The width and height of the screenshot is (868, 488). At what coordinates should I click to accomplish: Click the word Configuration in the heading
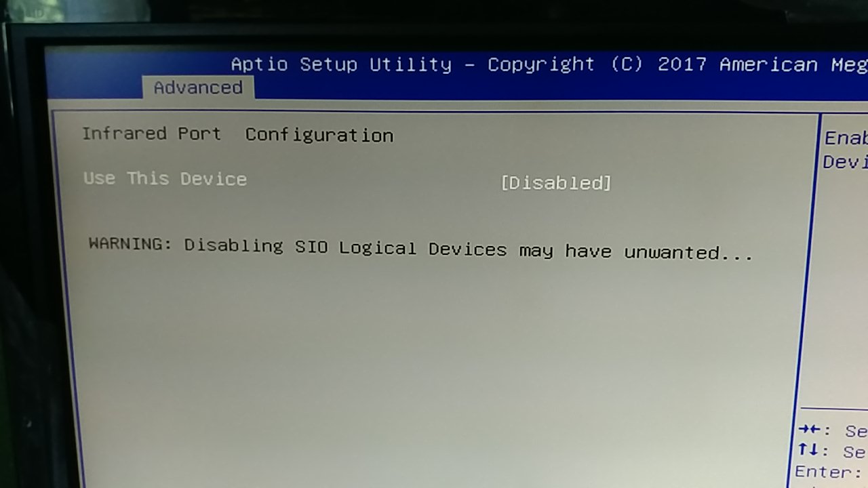click(x=319, y=135)
